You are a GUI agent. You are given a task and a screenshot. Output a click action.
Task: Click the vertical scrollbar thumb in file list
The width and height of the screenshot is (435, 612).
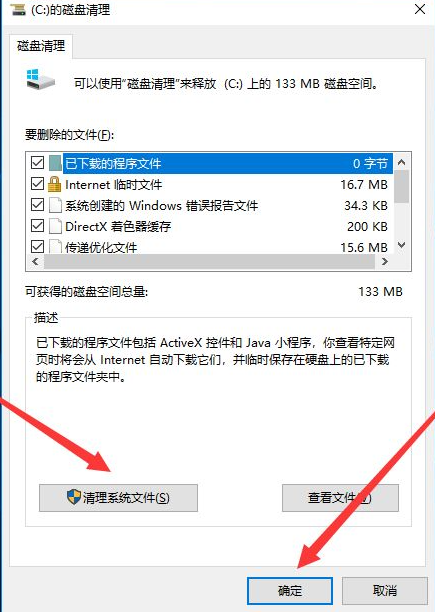[x=401, y=187]
